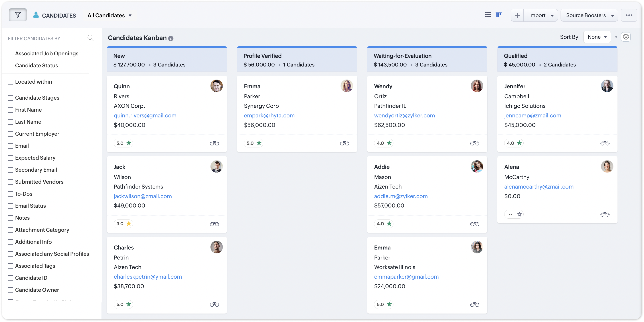Image resolution: width=644 pixels, height=322 pixels.
Task: Open the Import dropdown arrow
Action: 552,16
